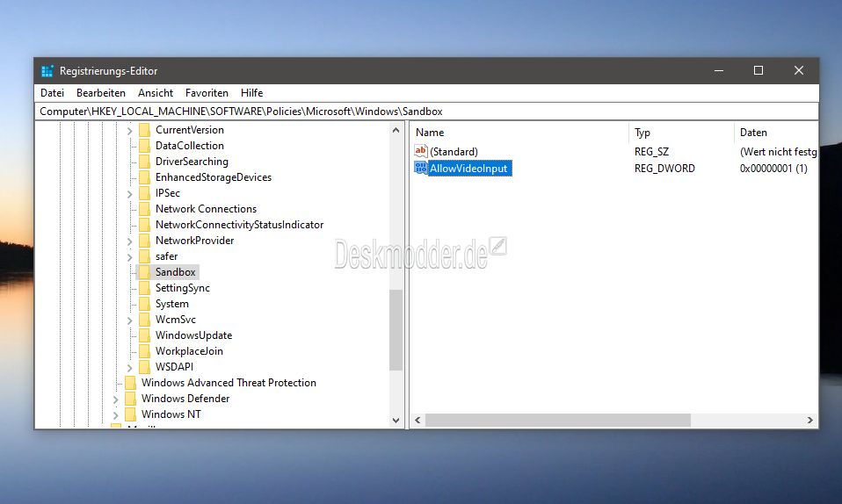842x504 pixels.
Task: Click tree pane scroll up arrow
Action: coord(396,130)
